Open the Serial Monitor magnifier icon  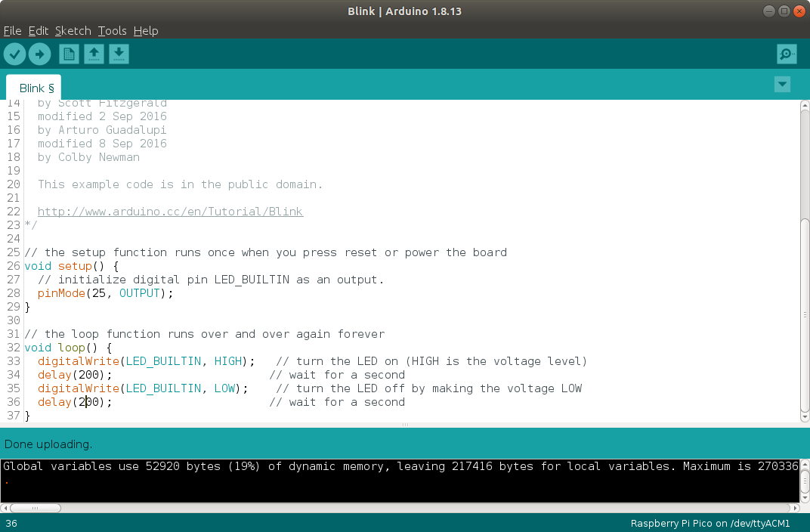coord(787,54)
